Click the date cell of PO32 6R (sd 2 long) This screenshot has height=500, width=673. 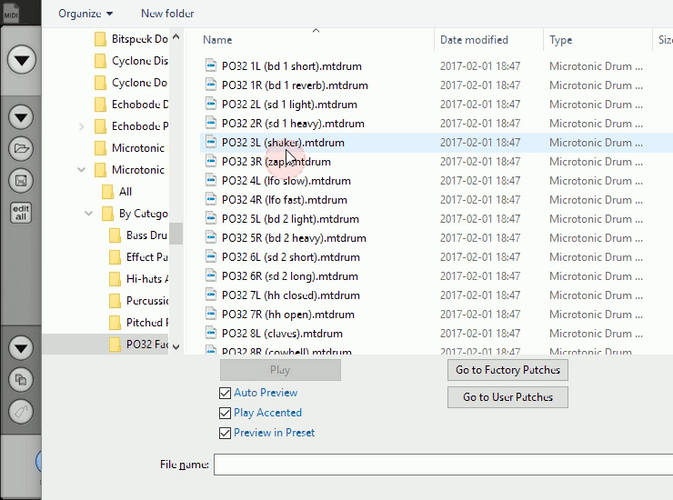[x=480, y=276]
